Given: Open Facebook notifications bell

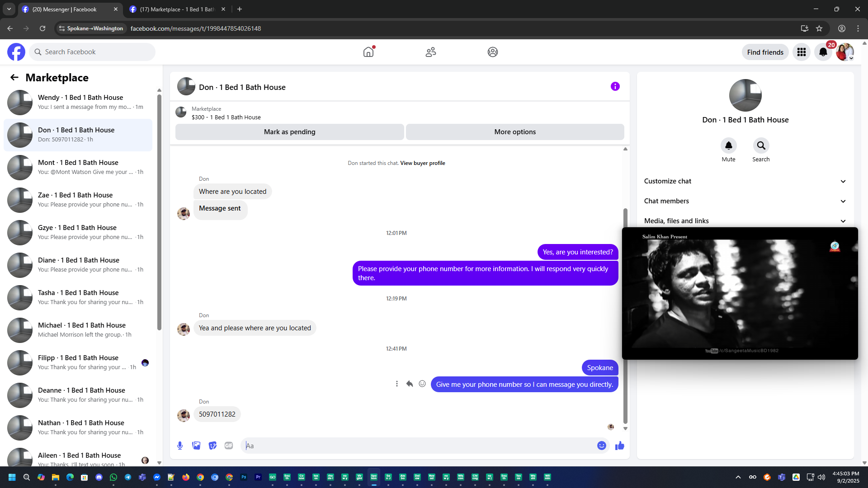Looking at the screenshot, I should 823,52.
